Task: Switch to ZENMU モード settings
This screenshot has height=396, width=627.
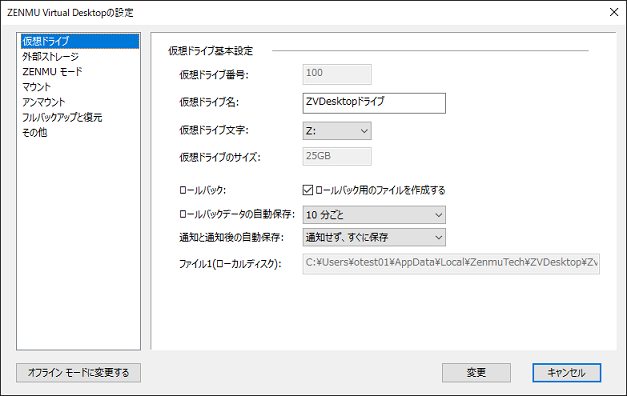Action: click(52, 72)
